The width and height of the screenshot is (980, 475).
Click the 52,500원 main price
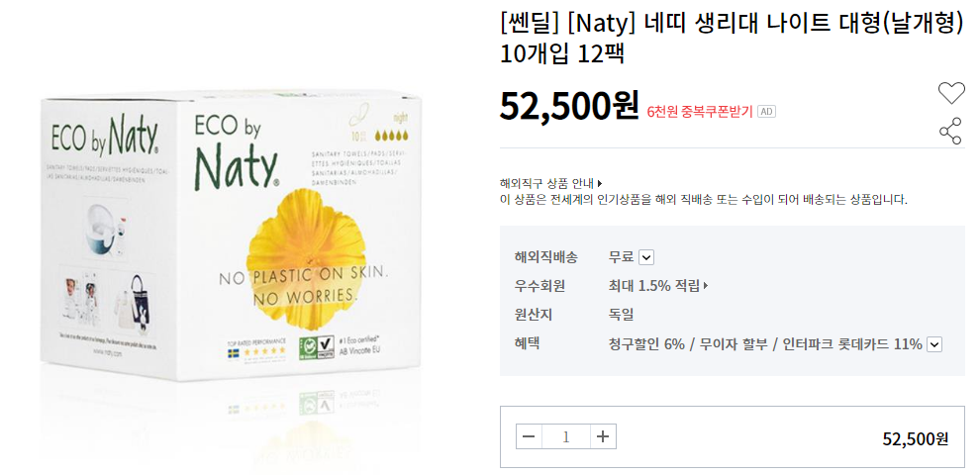point(569,106)
